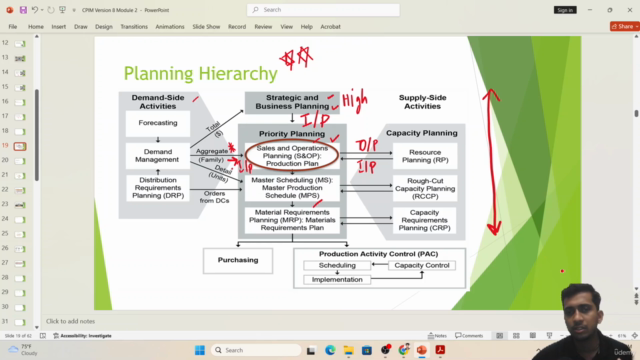Click the Windows taskbar Search box

click(256, 350)
